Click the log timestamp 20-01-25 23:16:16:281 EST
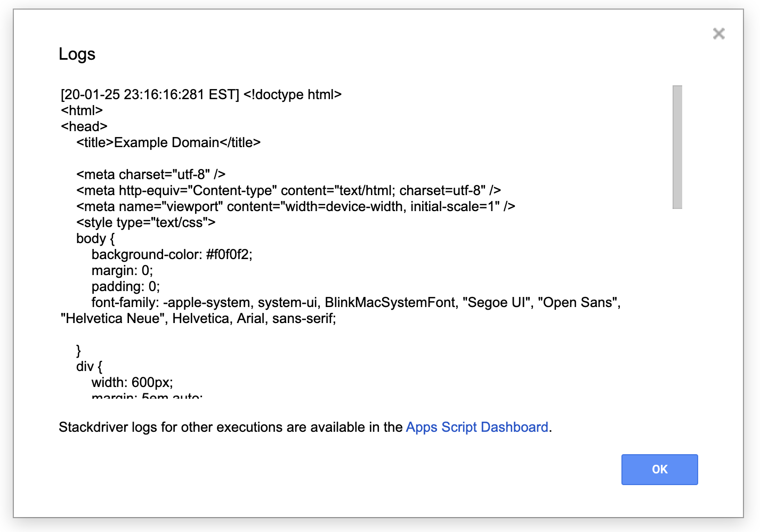 click(x=150, y=94)
